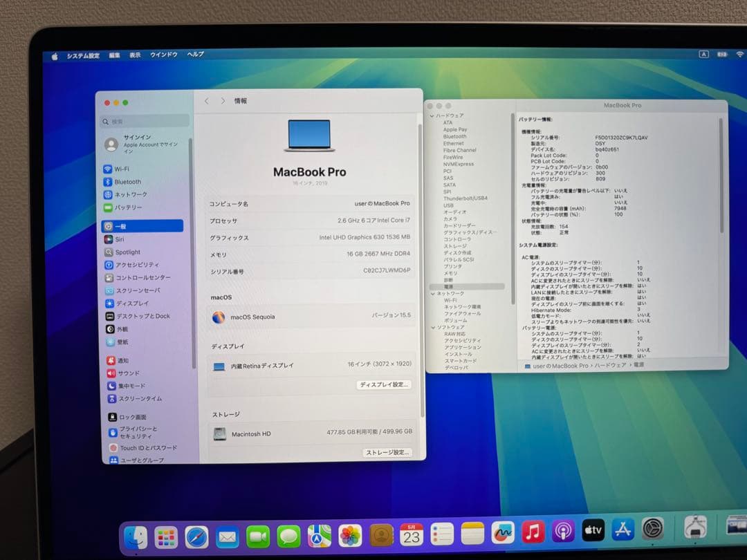Open the ウインドウ menu
747x560 pixels.
click(164, 55)
